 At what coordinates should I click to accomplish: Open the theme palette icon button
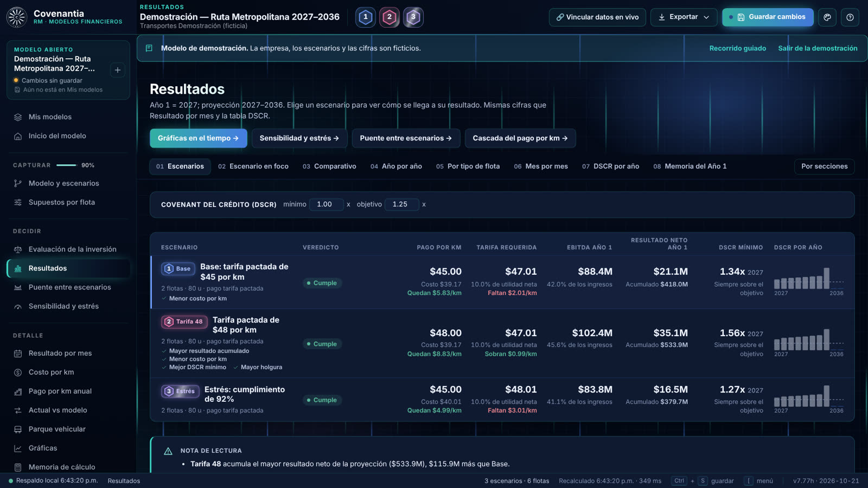pyautogui.click(x=827, y=17)
